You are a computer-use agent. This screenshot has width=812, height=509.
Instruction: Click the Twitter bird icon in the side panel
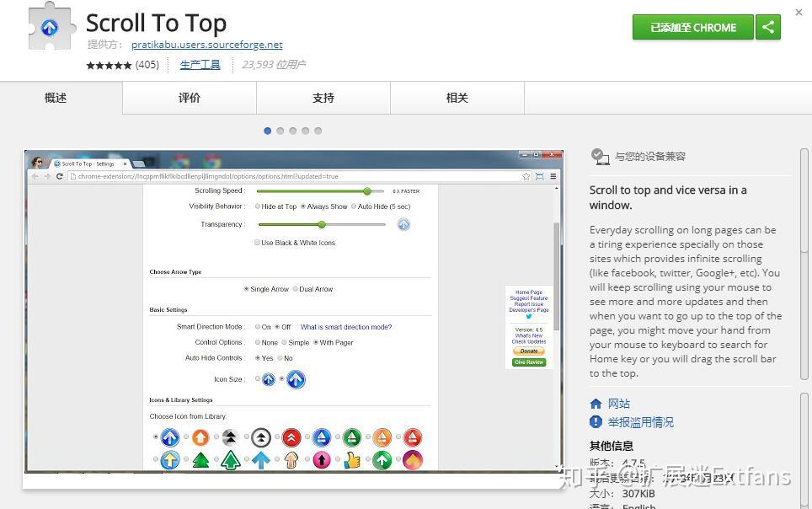click(x=529, y=317)
